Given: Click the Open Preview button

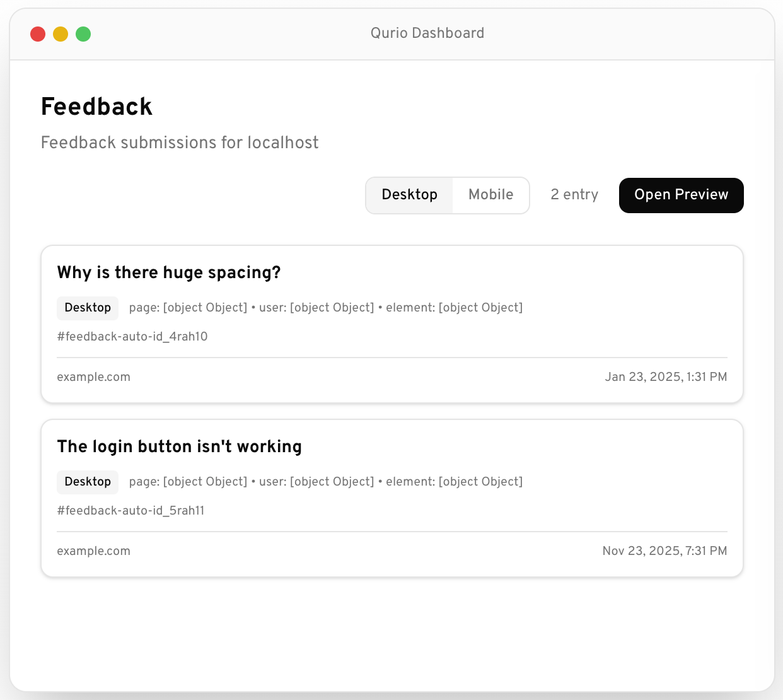Looking at the screenshot, I should [x=681, y=195].
